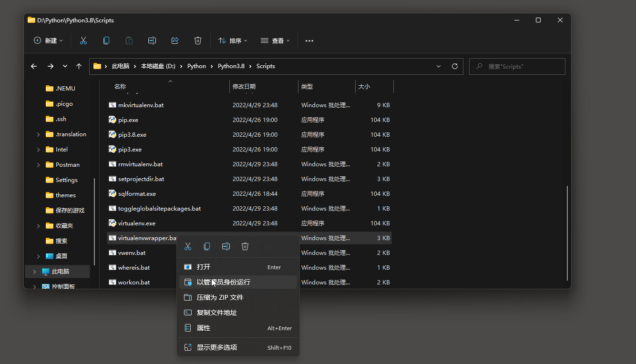Image resolution: width=636 pixels, height=364 pixels.
Task: Click 此电脑 in address breadcrumb
Action: (x=121, y=66)
